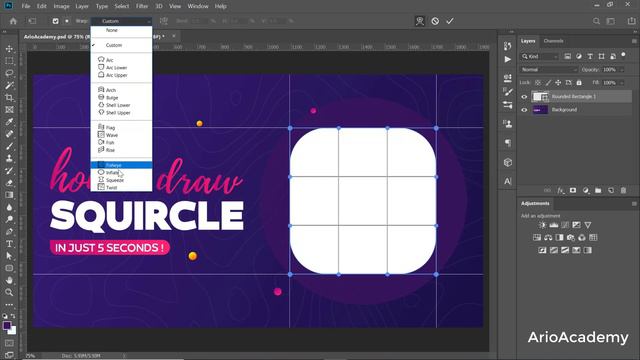The image size is (640, 360).
Task: Open the Paragraph panel icon
Action: click(508, 143)
